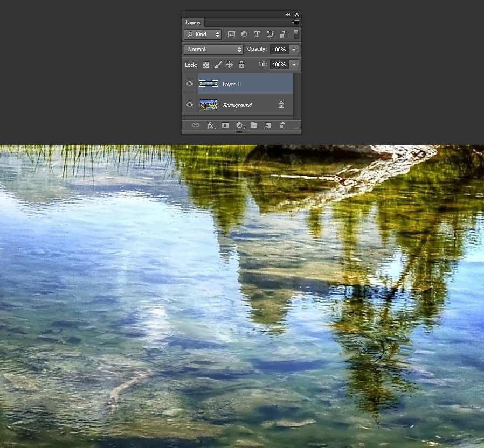
Task: Filter for shape layers icon
Action: (270, 34)
